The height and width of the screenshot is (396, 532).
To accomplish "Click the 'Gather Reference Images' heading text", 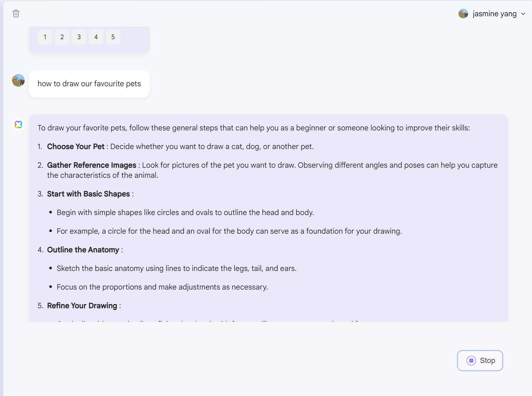I will click(x=92, y=165).
